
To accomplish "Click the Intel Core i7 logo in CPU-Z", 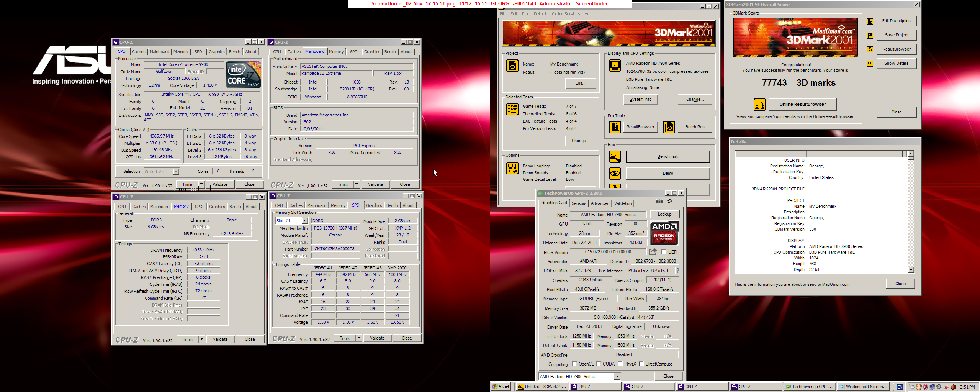I will (x=244, y=74).
